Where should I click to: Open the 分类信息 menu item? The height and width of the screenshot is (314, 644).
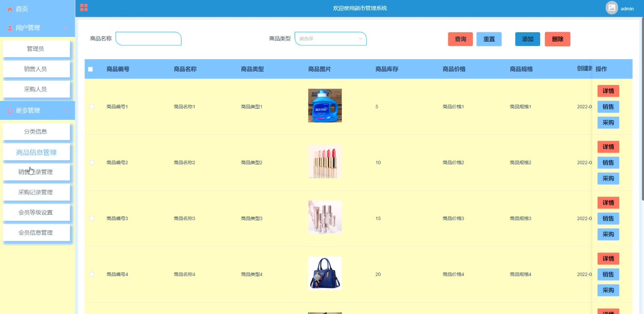click(x=36, y=132)
